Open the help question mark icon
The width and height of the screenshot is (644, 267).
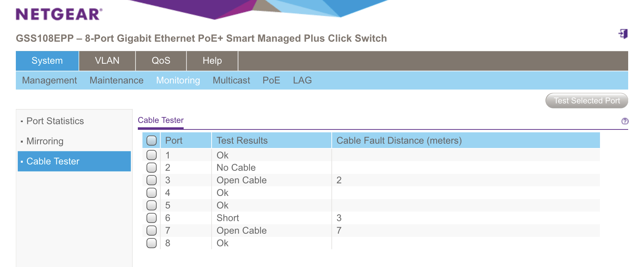click(625, 121)
